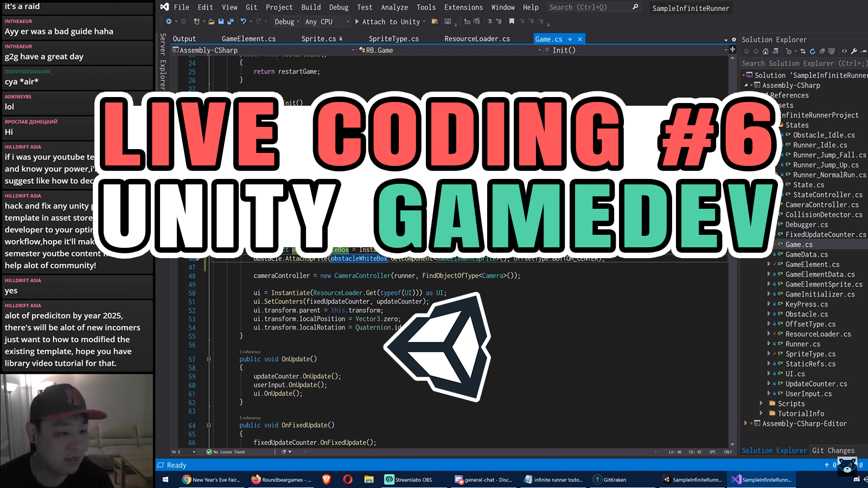868x488 pixels.
Task: Select StateController.cs in Solution Explorer
Action: [827, 195]
